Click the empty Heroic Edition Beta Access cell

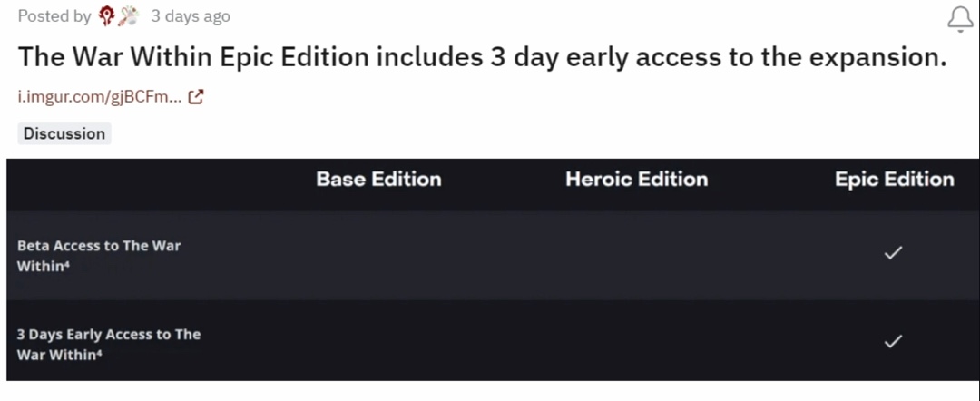pyautogui.click(x=636, y=255)
